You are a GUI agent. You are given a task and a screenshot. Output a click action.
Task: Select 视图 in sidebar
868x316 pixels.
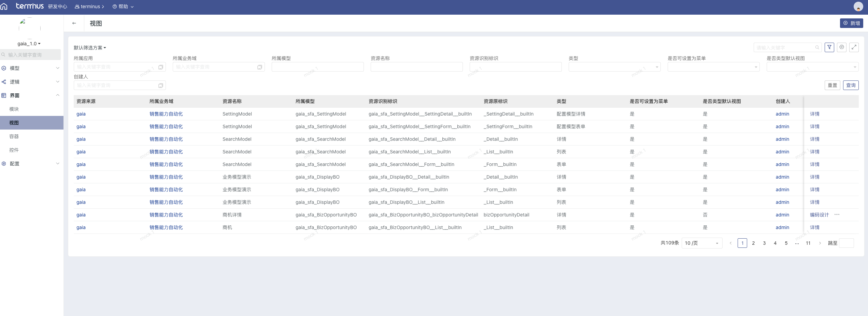click(32, 123)
